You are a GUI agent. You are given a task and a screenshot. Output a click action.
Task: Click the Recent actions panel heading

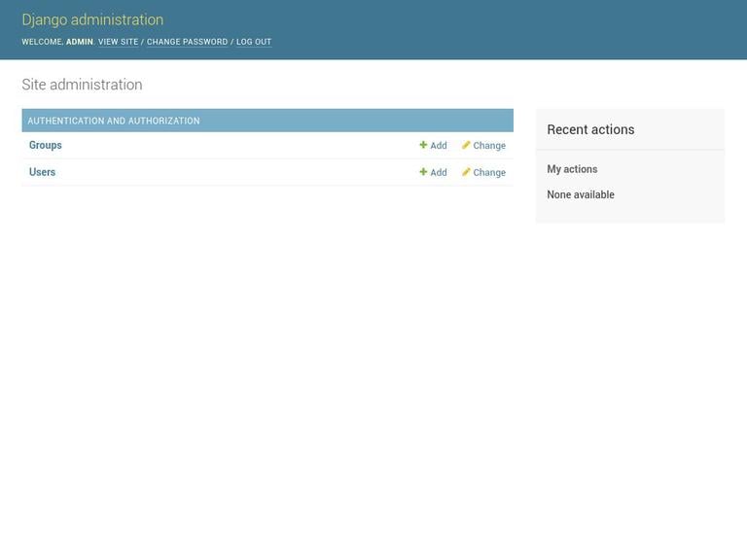point(590,129)
